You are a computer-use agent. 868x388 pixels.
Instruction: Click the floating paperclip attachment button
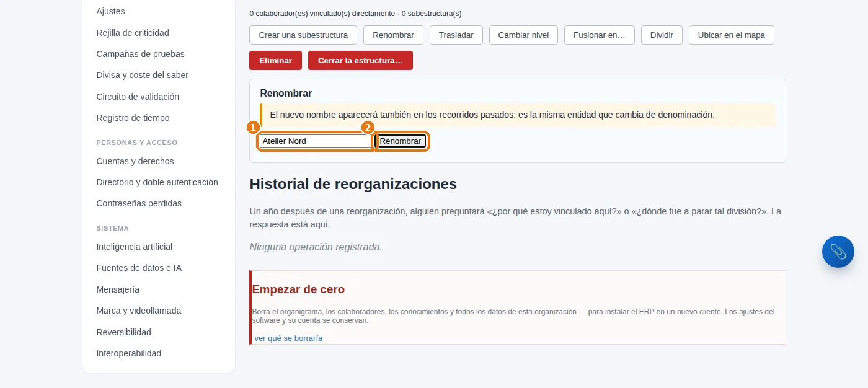(x=838, y=252)
